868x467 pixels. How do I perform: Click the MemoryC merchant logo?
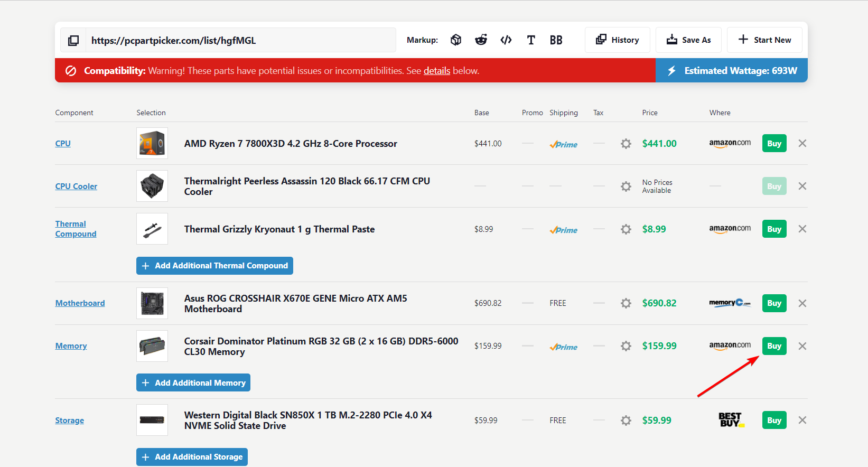[x=730, y=303]
